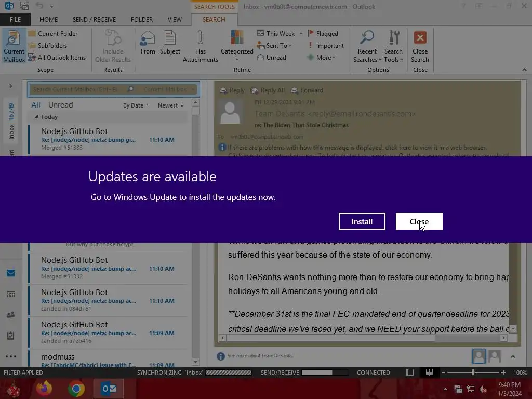532x399 pixels.
Task: Toggle Newest sort order
Action: pos(170,105)
